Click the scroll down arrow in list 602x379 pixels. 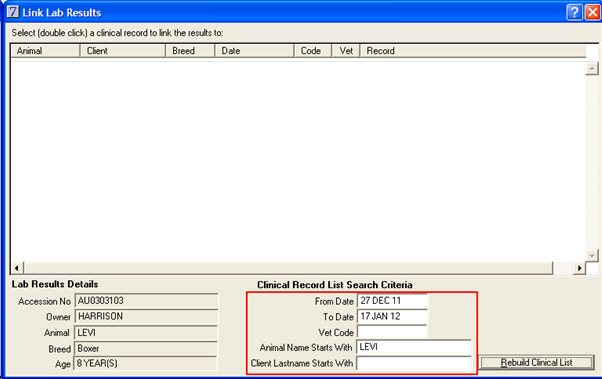coord(592,255)
